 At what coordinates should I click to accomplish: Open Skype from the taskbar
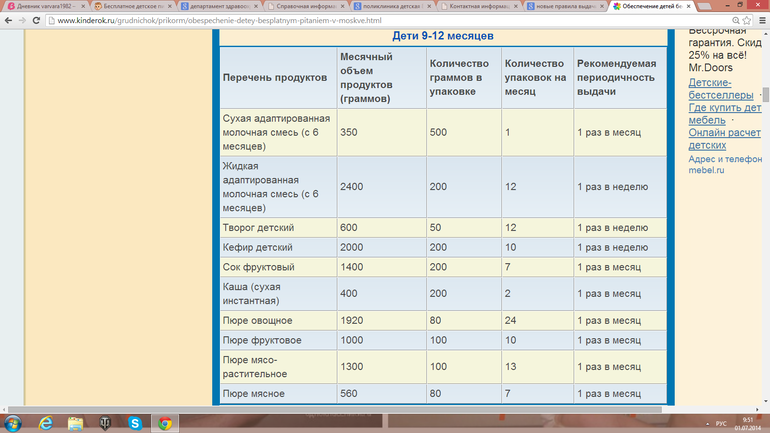(135, 423)
